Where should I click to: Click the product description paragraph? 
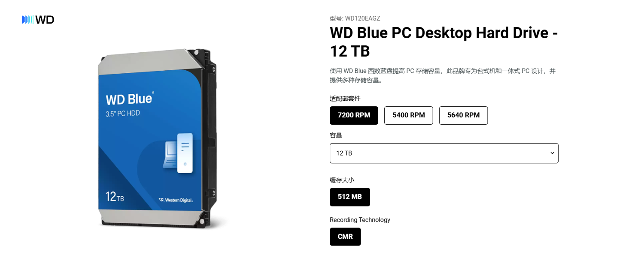click(x=443, y=75)
